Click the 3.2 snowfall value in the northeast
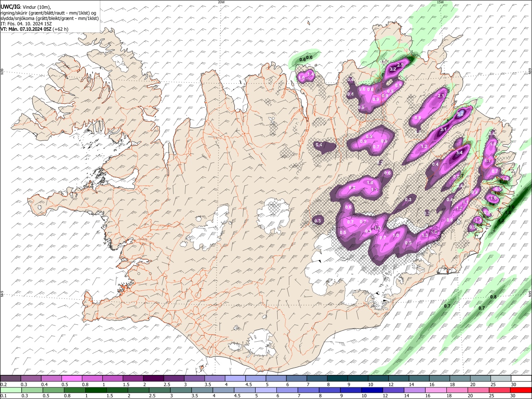 coord(392,69)
